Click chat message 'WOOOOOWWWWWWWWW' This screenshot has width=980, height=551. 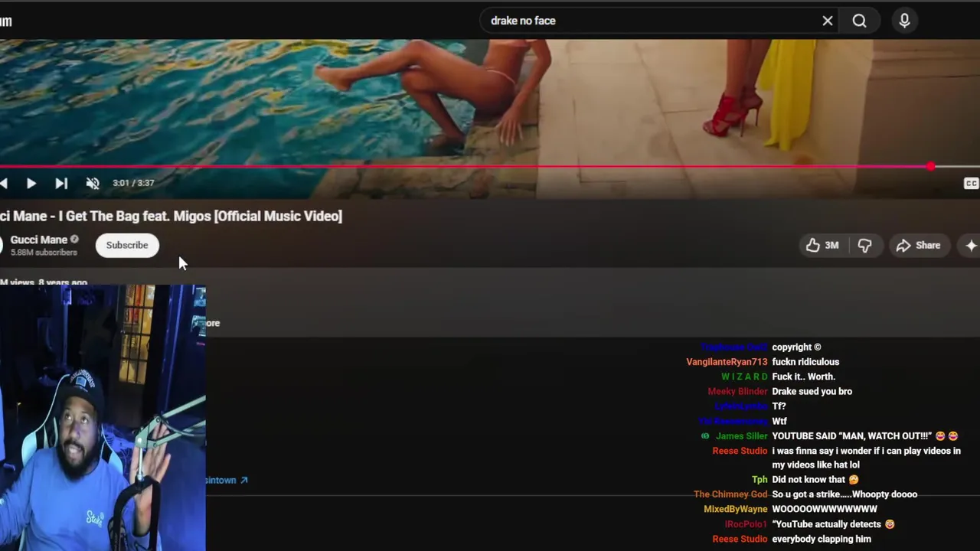[x=825, y=509]
